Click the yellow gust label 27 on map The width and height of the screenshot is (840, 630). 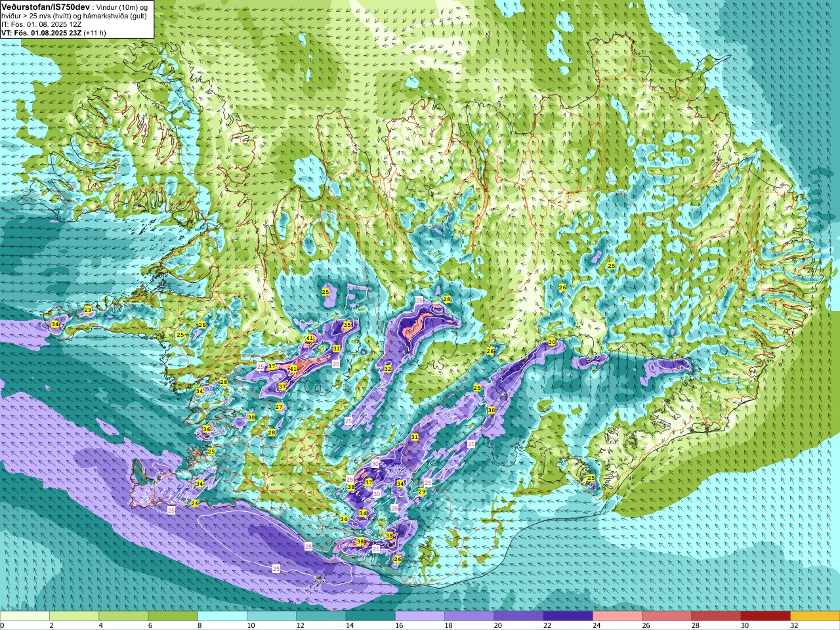(x=279, y=407)
